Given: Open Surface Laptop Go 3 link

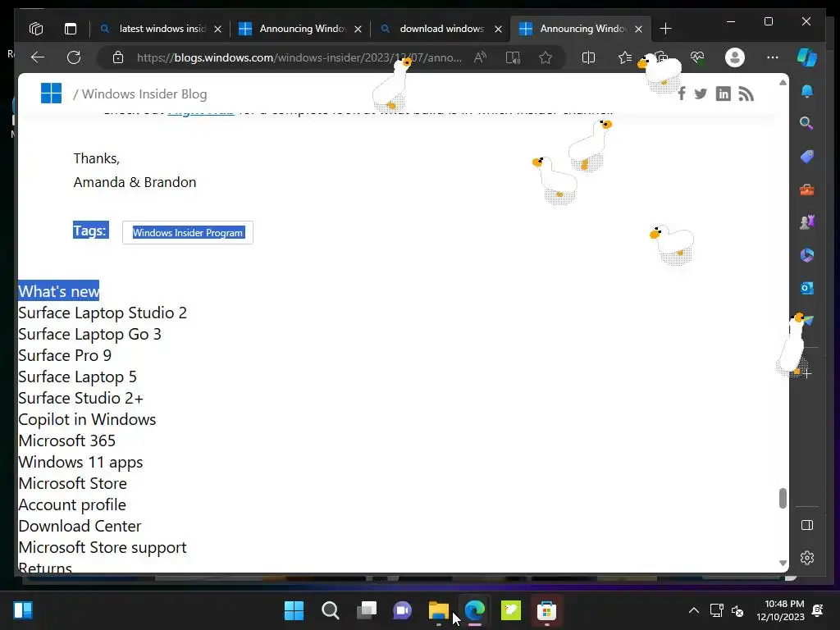Looking at the screenshot, I should (x=89, y=335).
